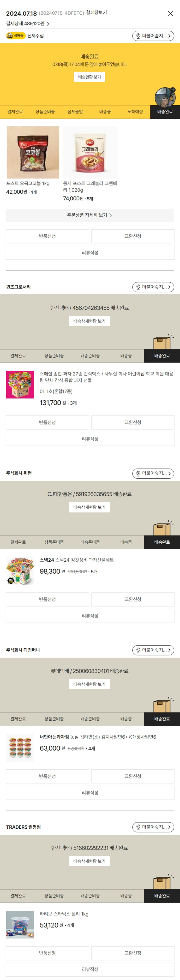
Task: Tap location pin button next to 퀸즈그로서리
Action: point(153,287)
